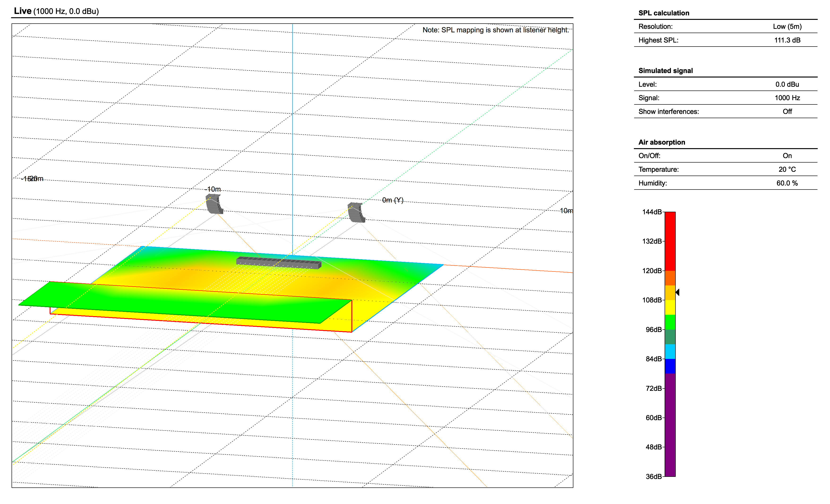
Task: Click the Humidity 60.0 % field
Action: (x=787, y=183)
